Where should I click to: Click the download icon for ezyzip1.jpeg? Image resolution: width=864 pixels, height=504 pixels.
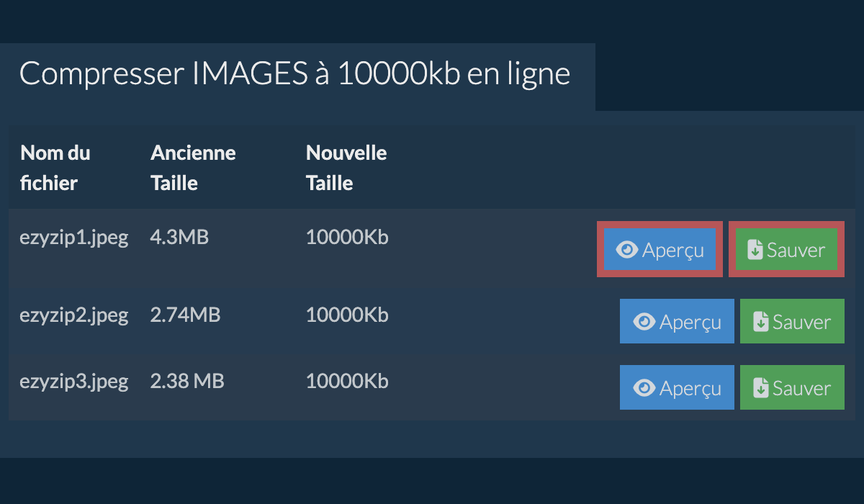755,250
